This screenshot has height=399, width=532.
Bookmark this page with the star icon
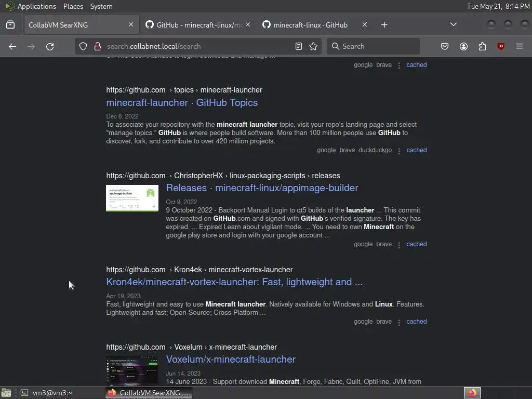pos(313,46)
